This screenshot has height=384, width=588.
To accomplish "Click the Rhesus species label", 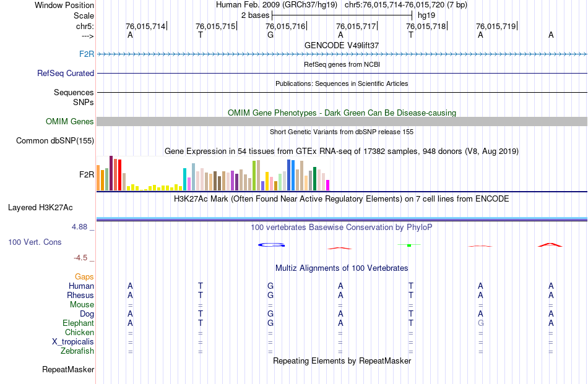I will (80, 295).
